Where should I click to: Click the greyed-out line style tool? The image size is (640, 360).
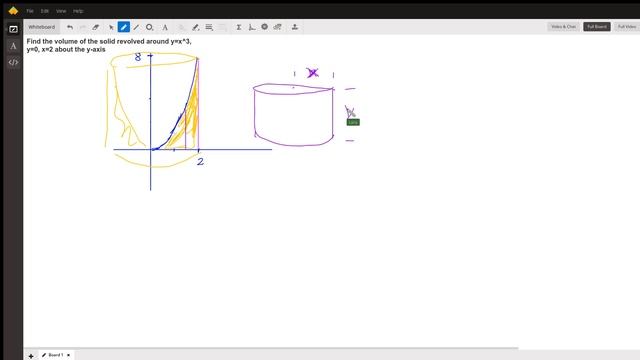(222, 27)
